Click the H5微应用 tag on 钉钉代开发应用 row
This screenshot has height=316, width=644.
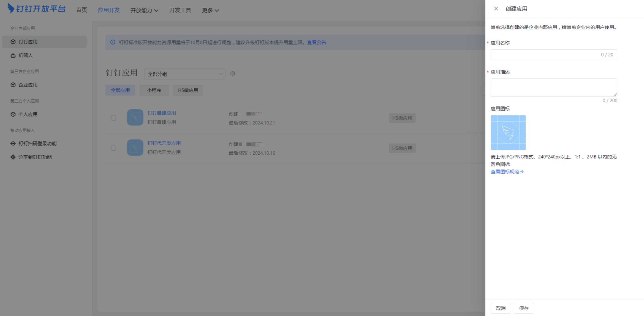[x=402, y=148]
